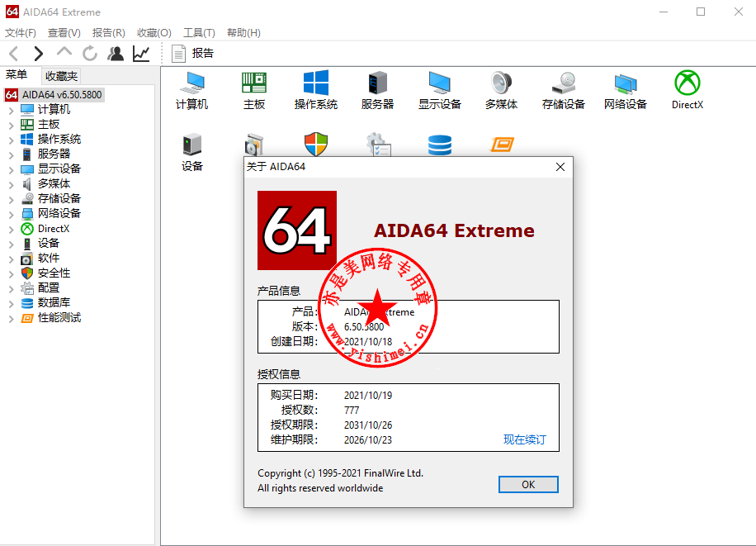
Task: Open the software icon in main pane
Action: pyautogui.click(x=254, y=145)
